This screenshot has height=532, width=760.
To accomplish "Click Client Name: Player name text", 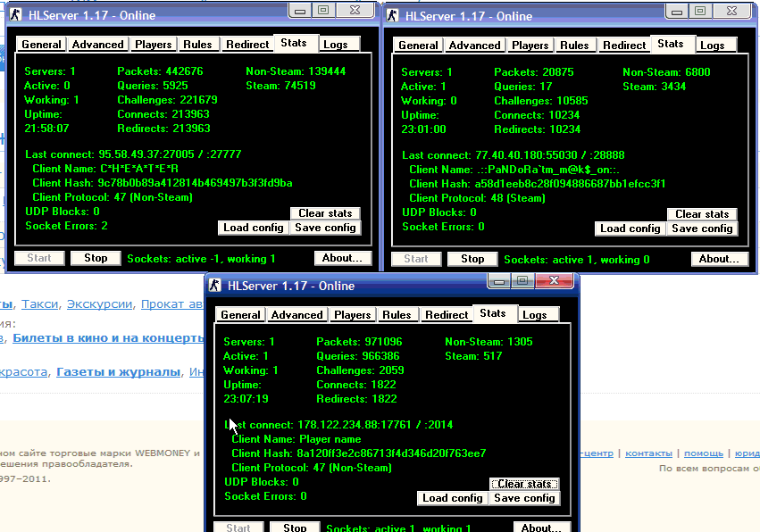I will (296, 439).
